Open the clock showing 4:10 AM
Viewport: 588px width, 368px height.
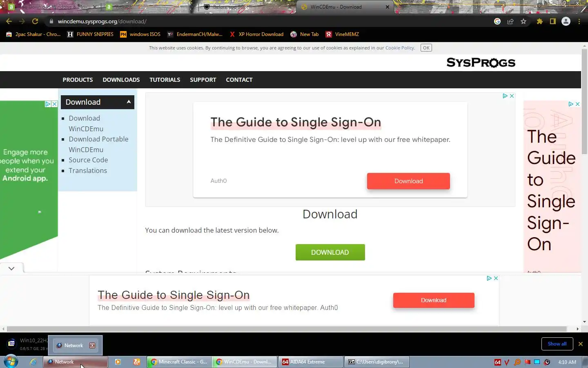coord(567,362)
